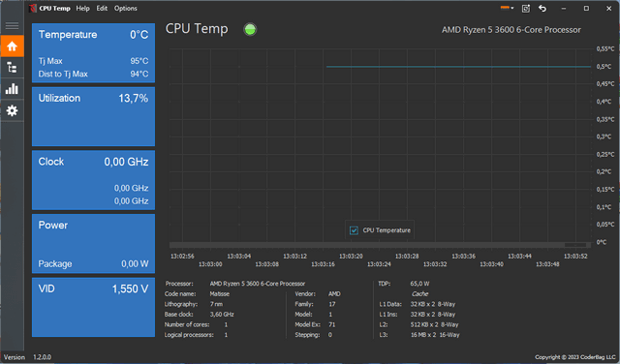Screen dimensions: 620x364
Task: Click the Family 17 value
Action: point(331,304)
